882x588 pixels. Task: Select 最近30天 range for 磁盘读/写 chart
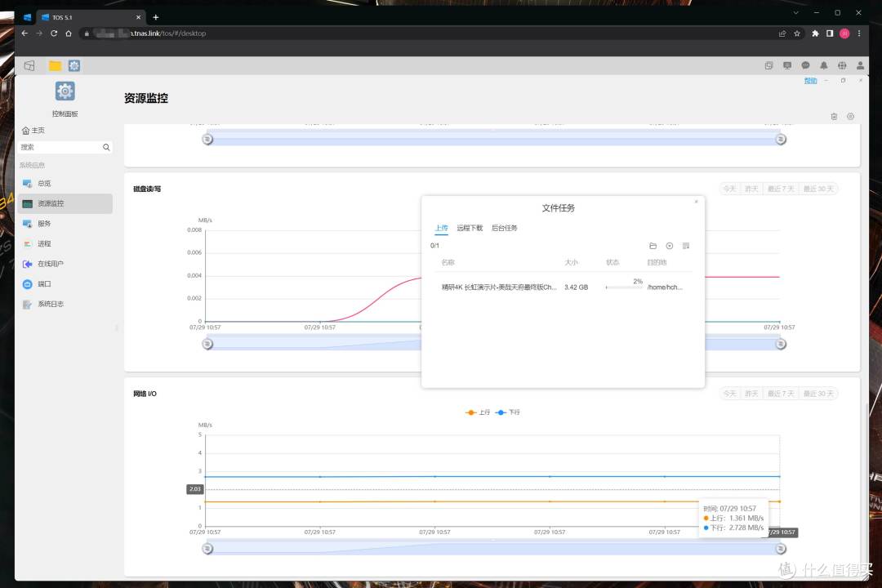pyautogui.click(x=818, y=189)
